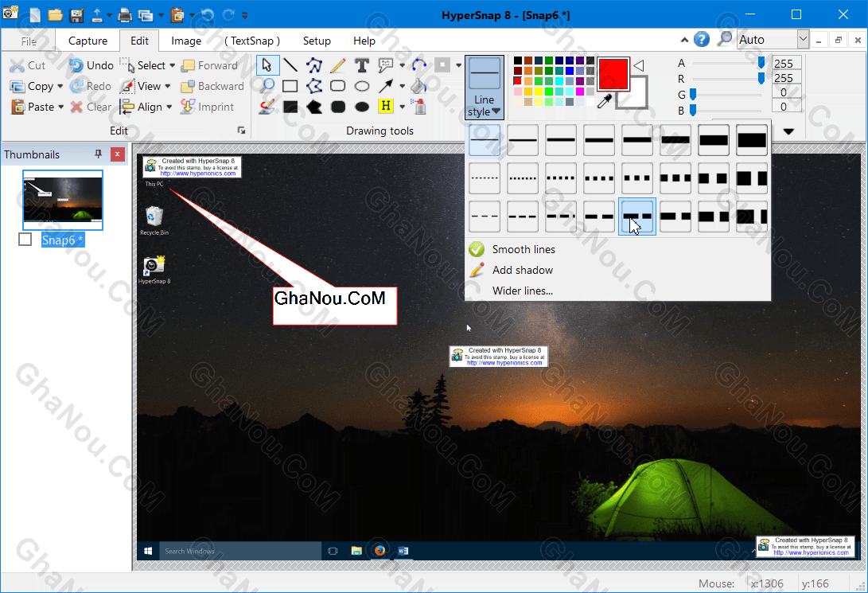Open the Help tab
868x593 pixels.
(364, 41)
